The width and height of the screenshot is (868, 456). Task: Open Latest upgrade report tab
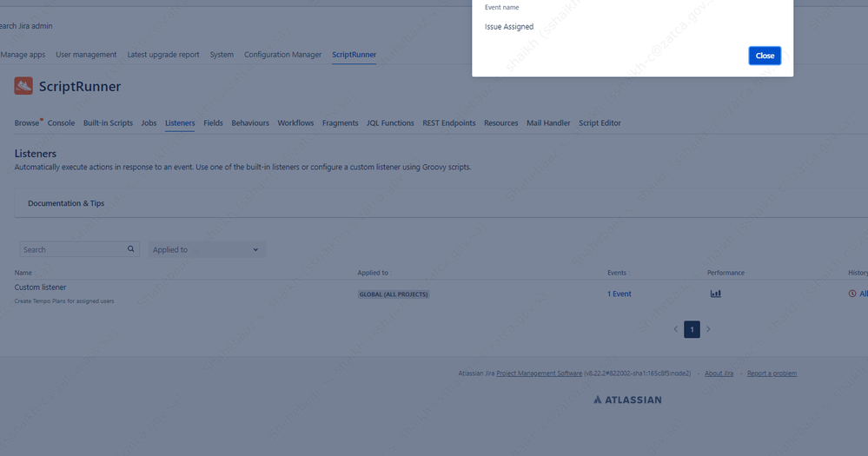click(162, 54)
